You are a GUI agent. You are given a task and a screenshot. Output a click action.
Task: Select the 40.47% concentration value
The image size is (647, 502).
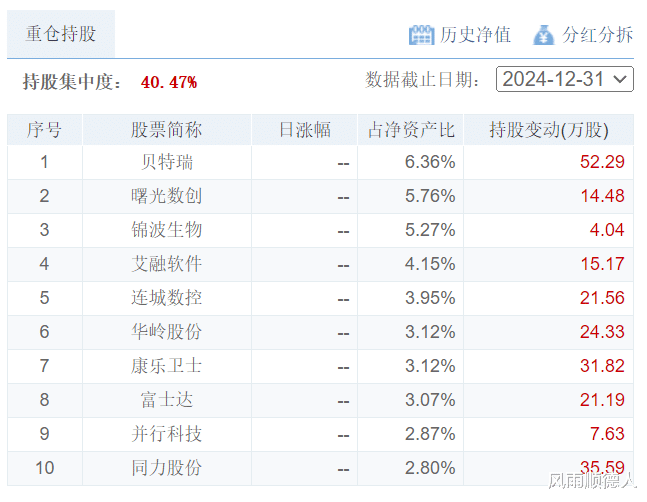169,82
